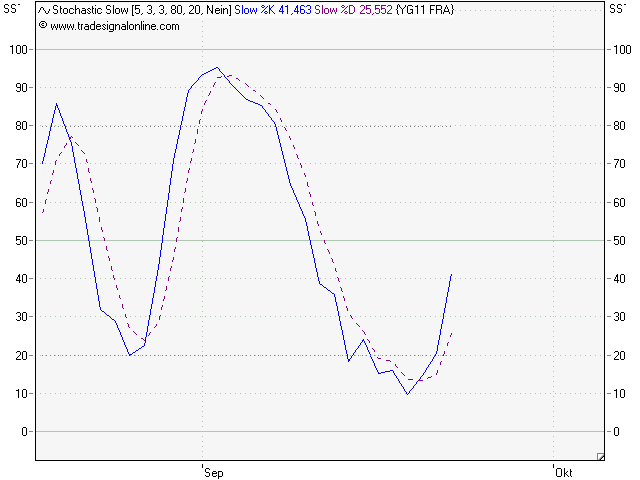Click the SS label above the left axis
Screen dimensions: 640x480
pyautogui.click(x=12, y=9)
